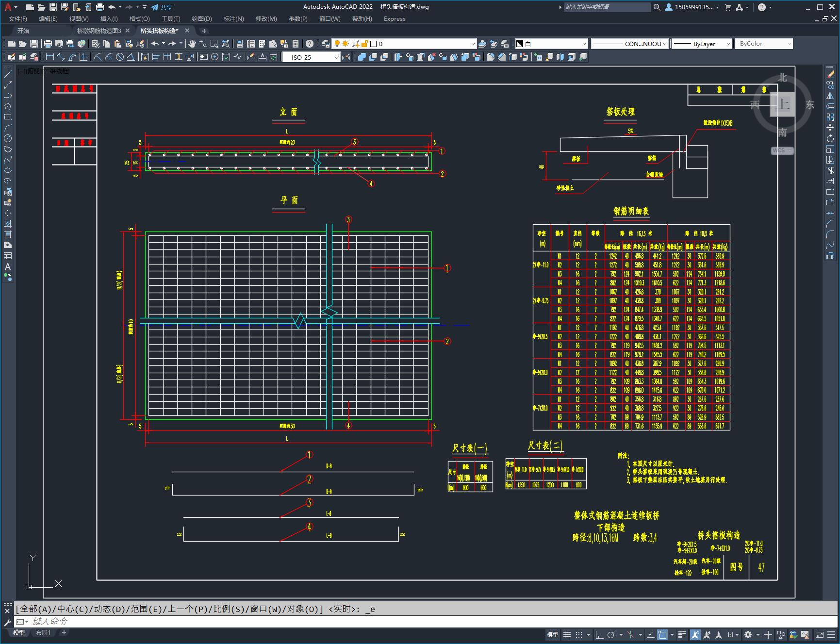Click the Center Mark dimension icon
The height and width of the screenshot is (644, 840).
pyautogui.click(x=214, y=57)
